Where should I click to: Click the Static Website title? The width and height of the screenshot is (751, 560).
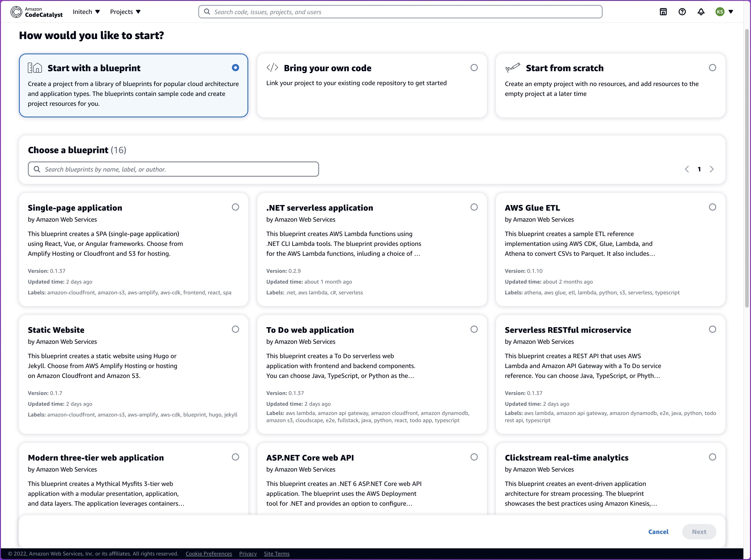56,330
